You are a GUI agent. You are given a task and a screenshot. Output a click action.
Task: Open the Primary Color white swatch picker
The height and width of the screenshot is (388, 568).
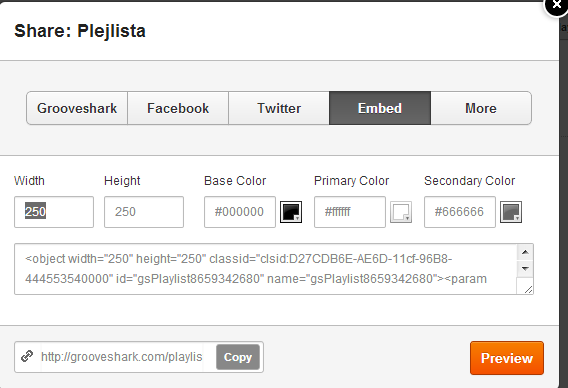coord(401,212)
